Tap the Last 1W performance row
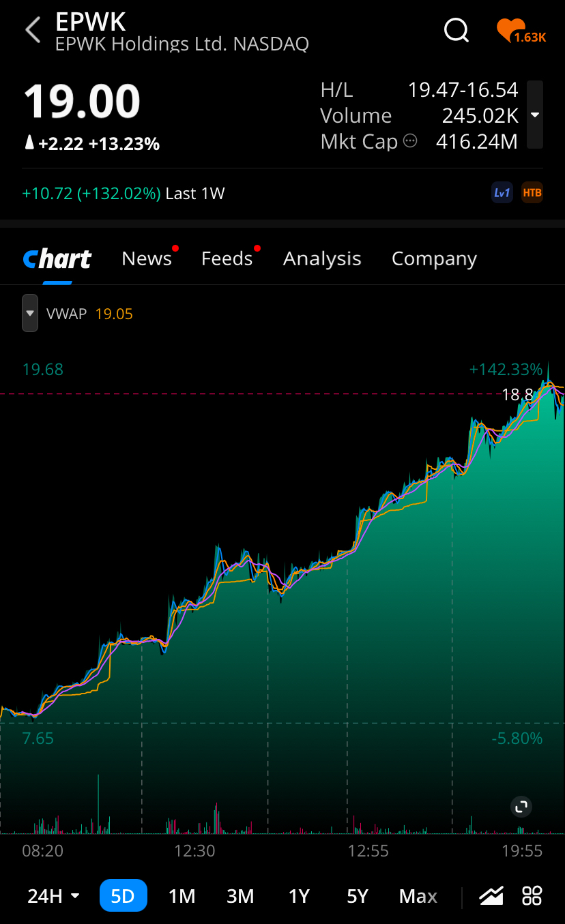This screenshot has height=924, width=565. 124,193
